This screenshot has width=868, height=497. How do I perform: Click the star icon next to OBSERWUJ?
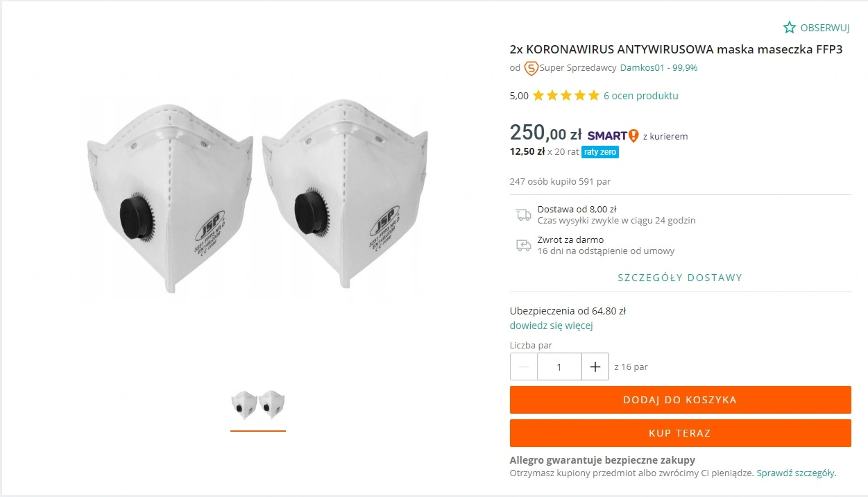(790, 28)
